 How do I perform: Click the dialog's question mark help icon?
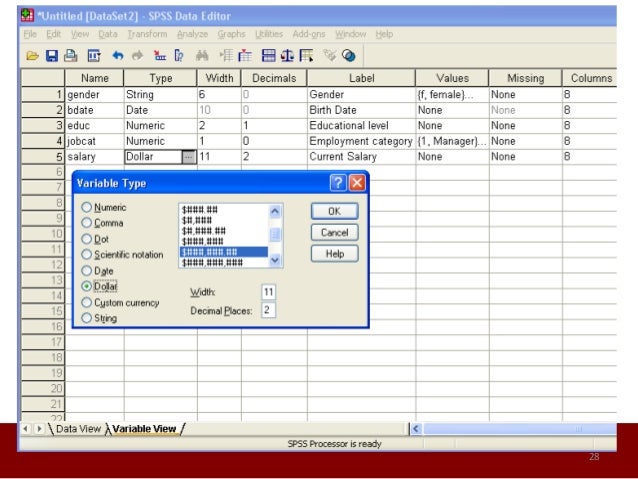(x=338, y=183)
